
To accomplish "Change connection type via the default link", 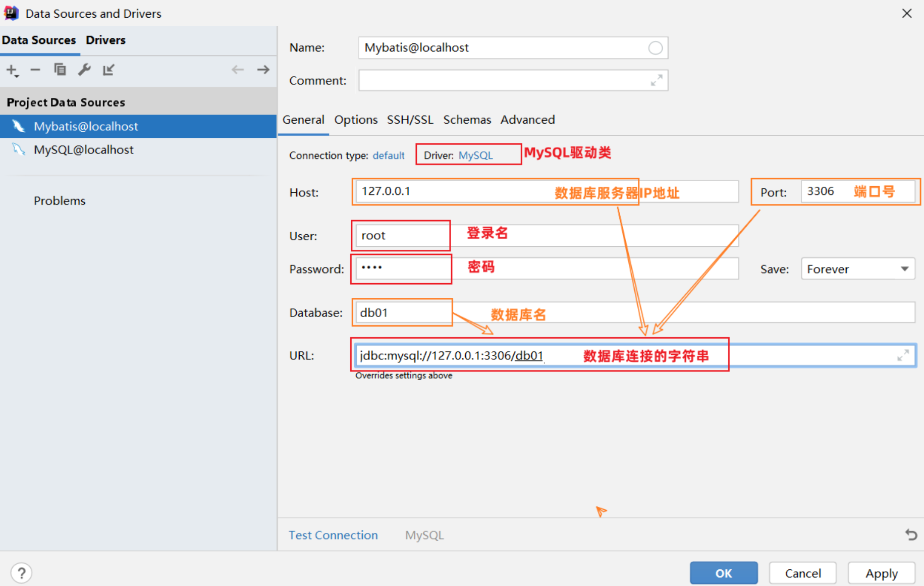I will click(x=388, y=155).
